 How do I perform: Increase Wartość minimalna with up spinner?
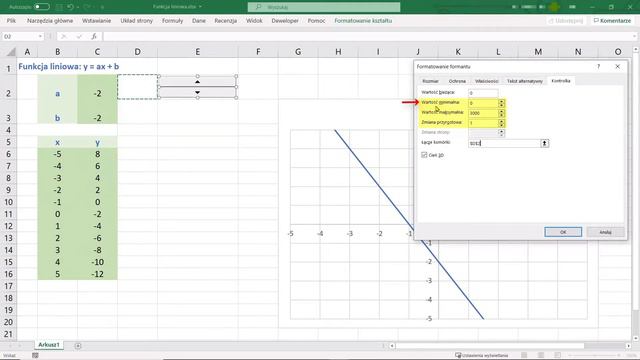502,101
